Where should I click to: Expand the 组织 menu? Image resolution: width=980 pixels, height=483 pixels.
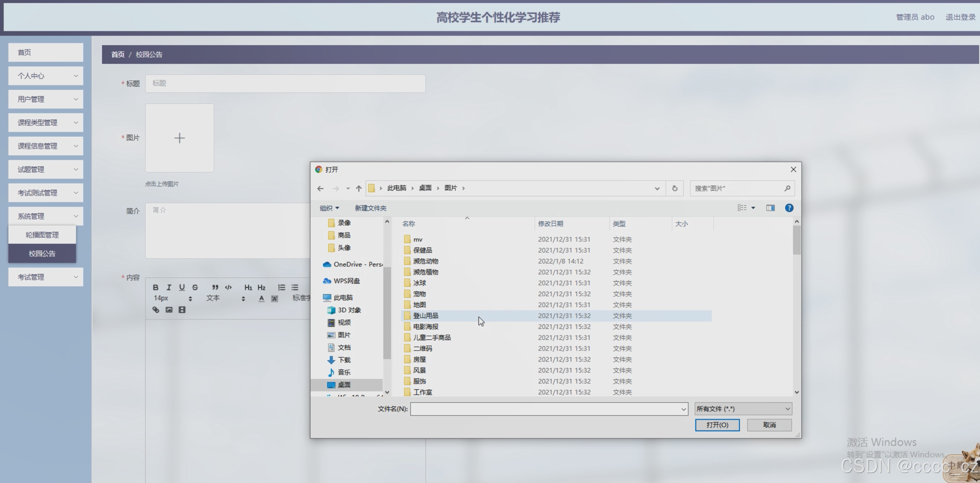[x=329, y=208]
